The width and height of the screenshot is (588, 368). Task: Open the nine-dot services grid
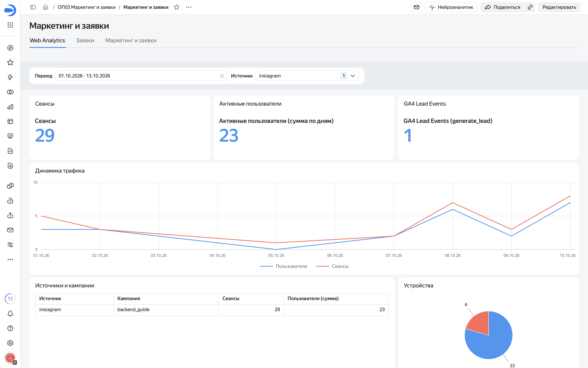10,25
